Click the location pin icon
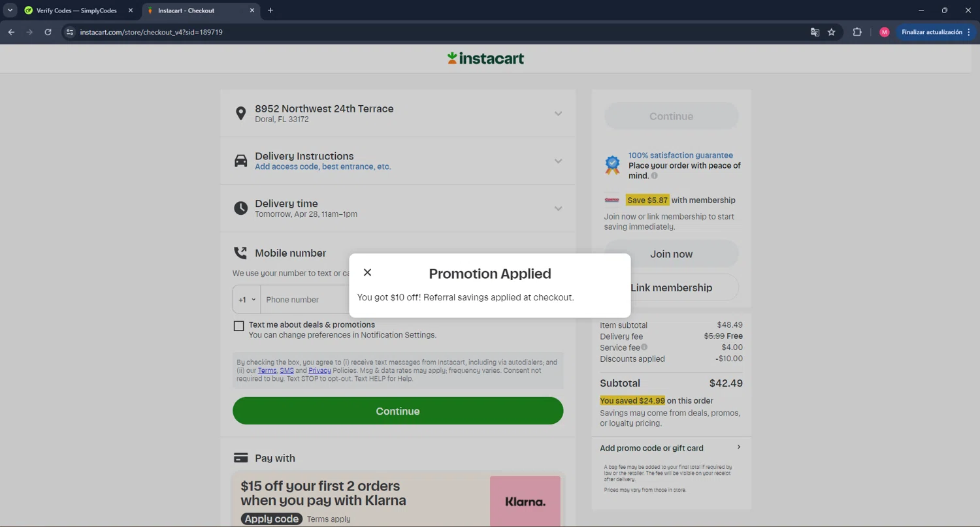Image resolution: width=980 pixels, height=527 pixels. (240, 114)
